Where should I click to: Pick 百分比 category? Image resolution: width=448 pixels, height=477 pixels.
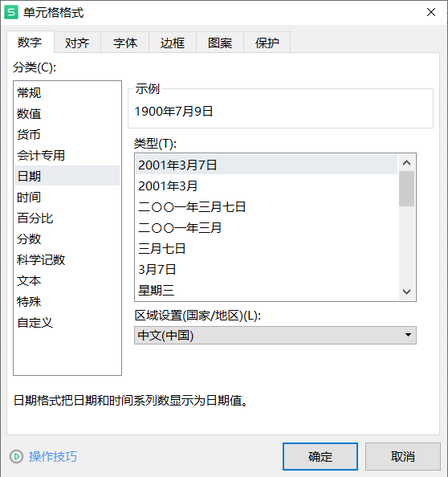(67, 218)
